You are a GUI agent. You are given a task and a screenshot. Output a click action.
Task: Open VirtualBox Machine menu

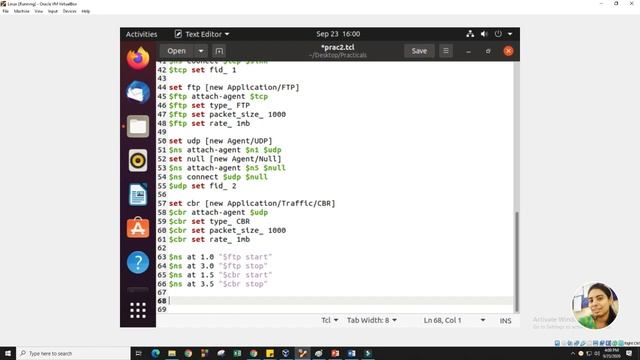click(x=21, y=11)
